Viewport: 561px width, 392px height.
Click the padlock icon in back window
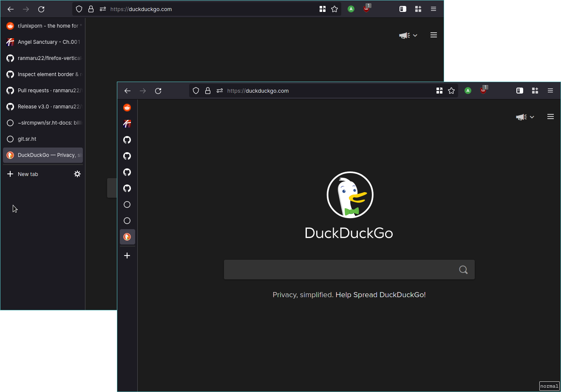(x=91, y=9)
